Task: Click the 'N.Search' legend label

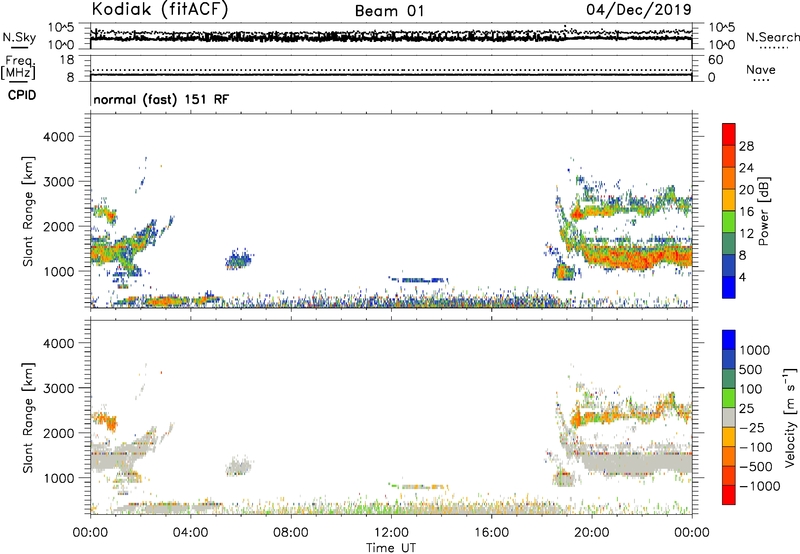Action: (772, 37)
